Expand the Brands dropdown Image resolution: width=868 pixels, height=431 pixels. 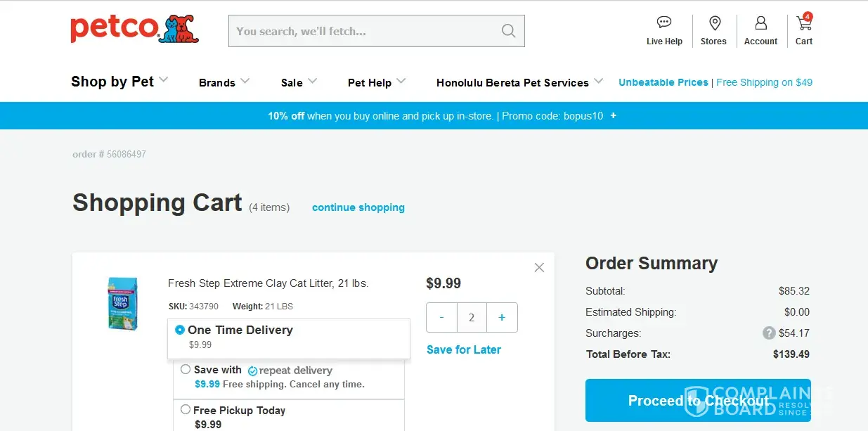(224, 82)
